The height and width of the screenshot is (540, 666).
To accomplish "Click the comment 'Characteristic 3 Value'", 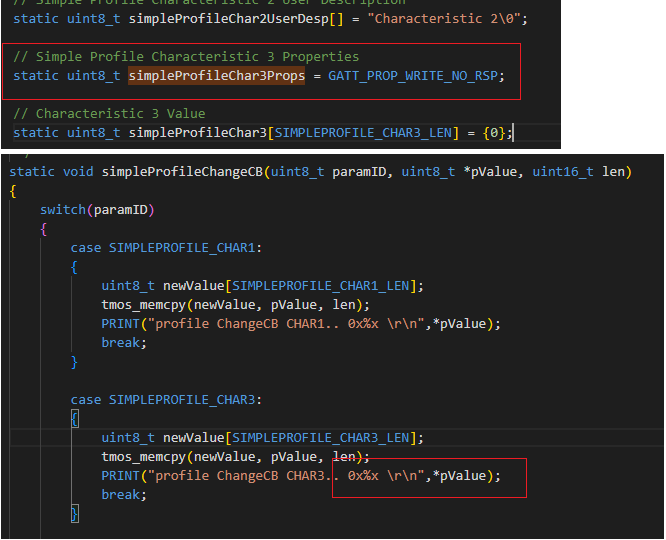I will pos(109,113).
